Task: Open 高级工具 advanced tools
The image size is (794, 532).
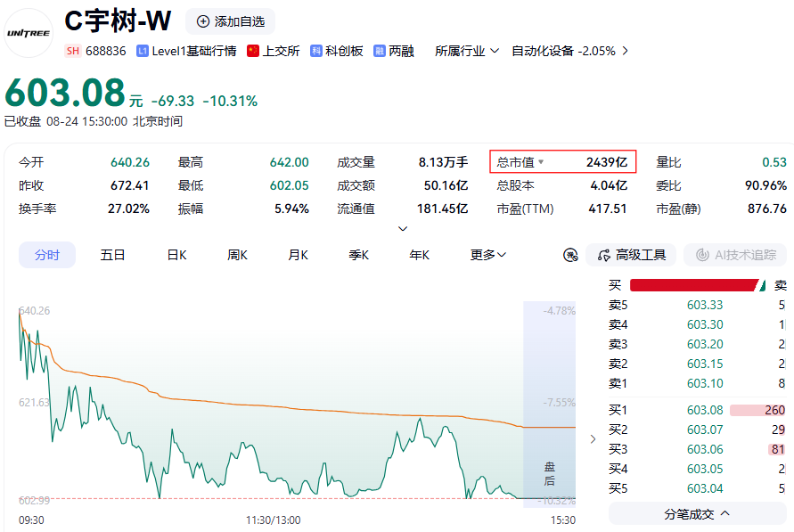Action: pyautogui.click(x=631, y=255)
